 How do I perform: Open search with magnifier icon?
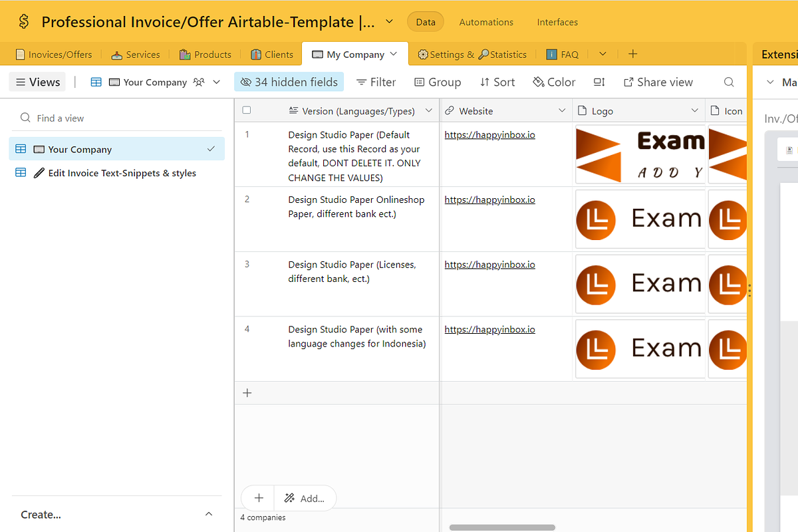729,82
